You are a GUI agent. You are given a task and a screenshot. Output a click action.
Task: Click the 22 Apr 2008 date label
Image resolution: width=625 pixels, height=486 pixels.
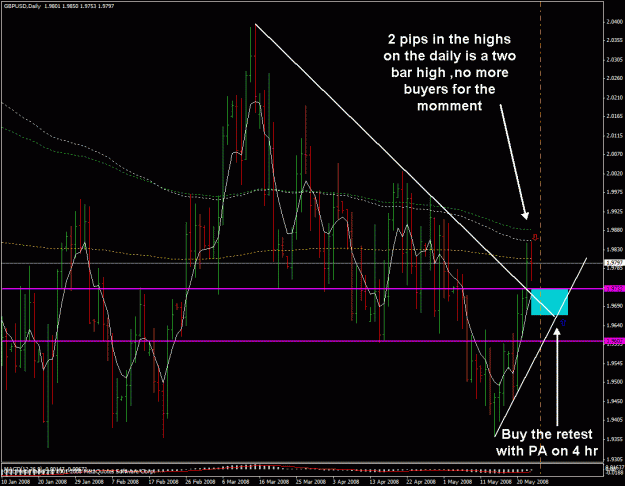pos(421,482)
